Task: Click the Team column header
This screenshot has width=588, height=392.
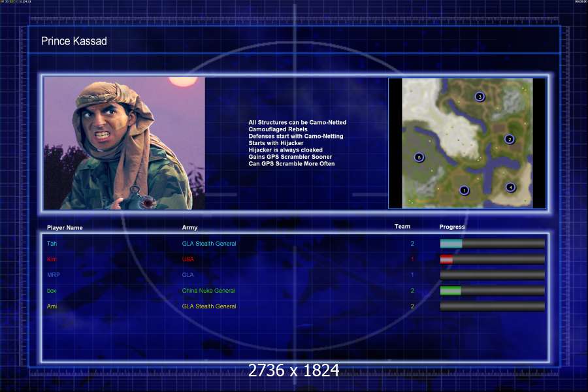Action: coord(402,226)
